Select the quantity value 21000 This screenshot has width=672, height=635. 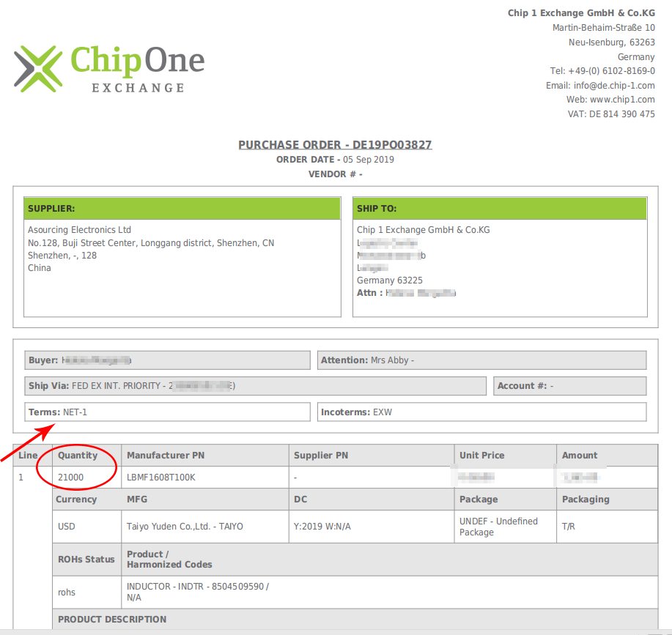pos(70,477)
